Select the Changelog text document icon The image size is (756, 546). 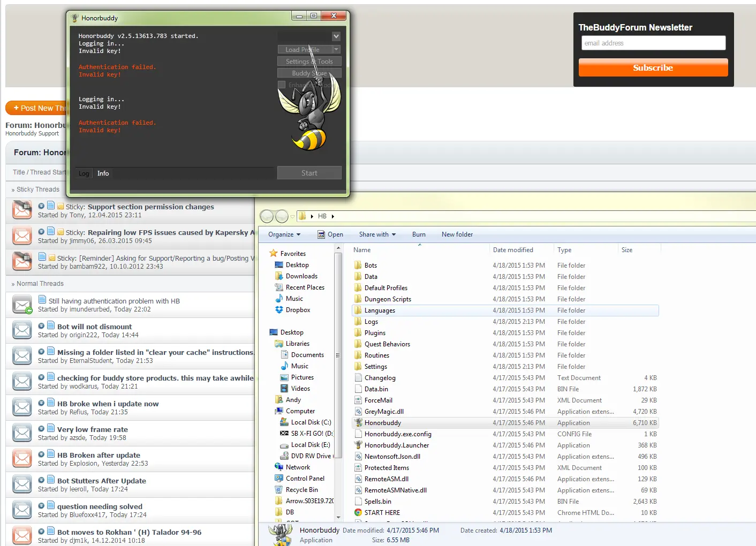point(358,377)
